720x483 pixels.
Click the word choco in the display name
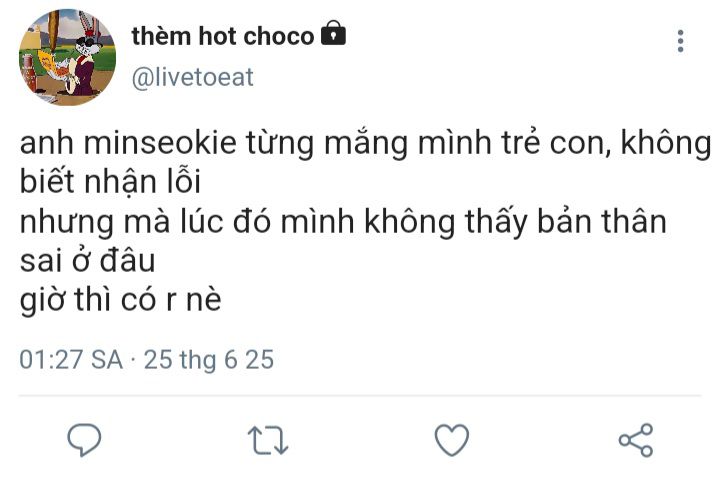coord(279,36)
